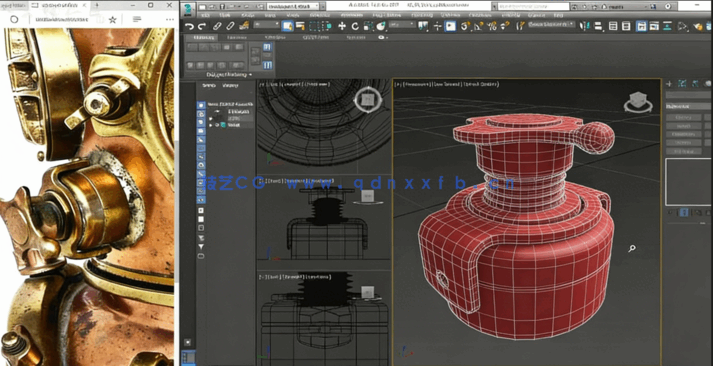
Task: Toggle the 3D Snaps button
Action: click(465, 26)
